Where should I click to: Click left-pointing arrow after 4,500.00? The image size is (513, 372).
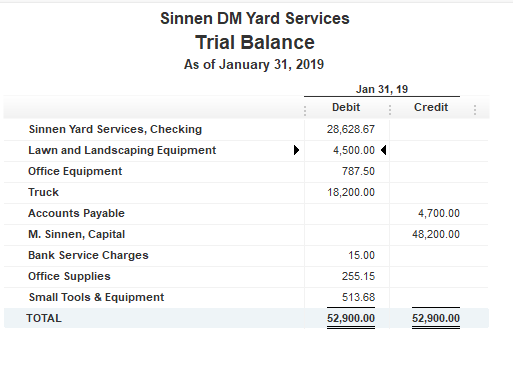[x=383, y=150]
